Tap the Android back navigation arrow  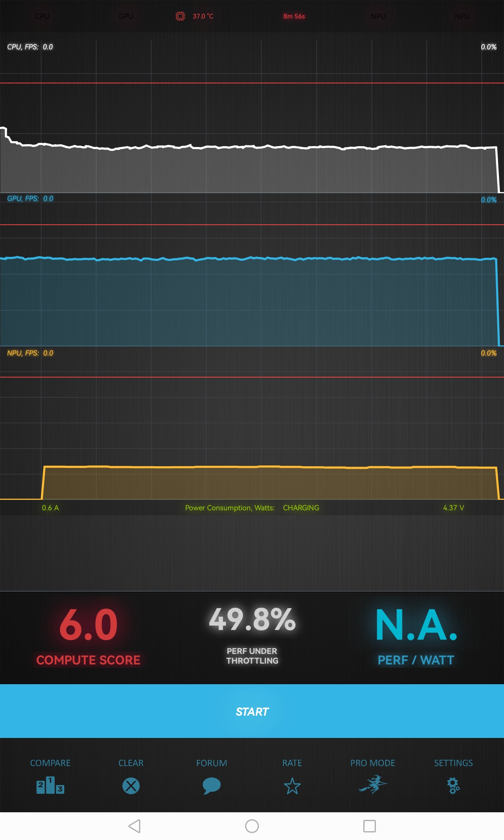pyautogui.click(x=134, y=826)
